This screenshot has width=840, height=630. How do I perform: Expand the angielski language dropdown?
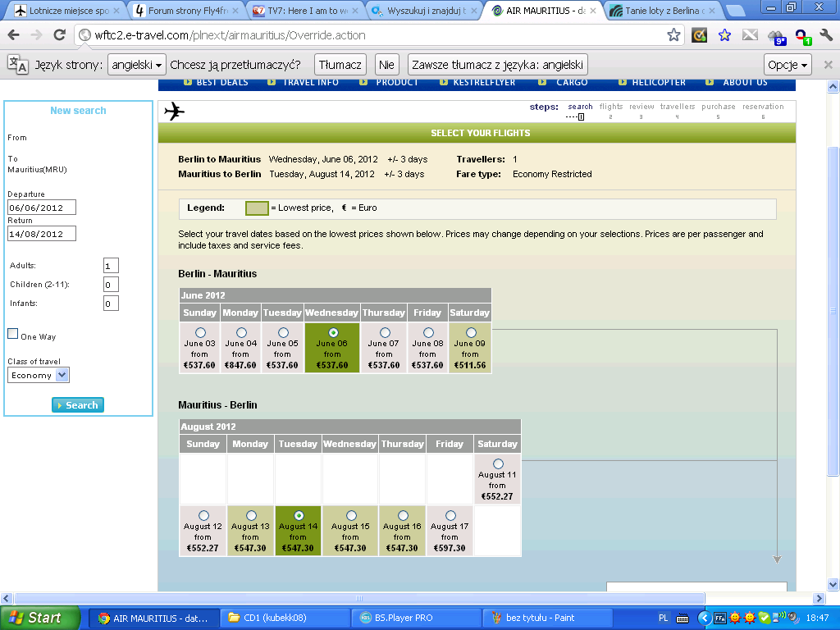coord(137,65)
